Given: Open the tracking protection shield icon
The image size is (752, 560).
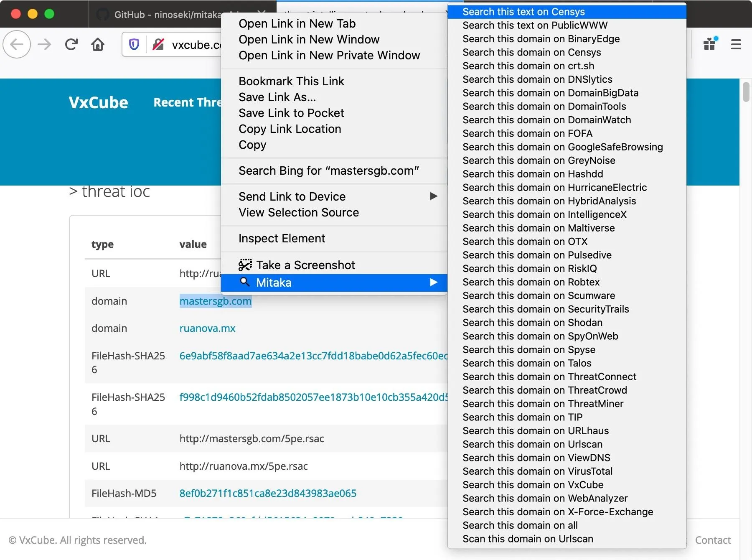Looking at the screenshot, I should (x=134, y=44).
